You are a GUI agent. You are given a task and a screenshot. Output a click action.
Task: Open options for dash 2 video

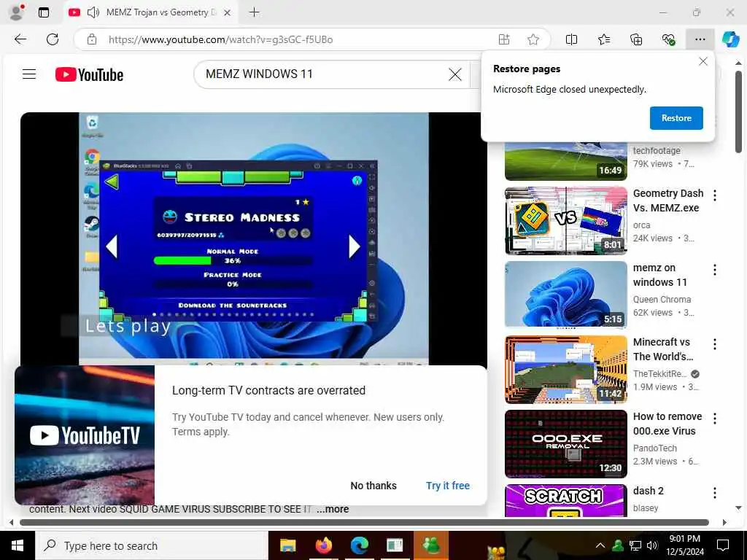click(715, 493)
